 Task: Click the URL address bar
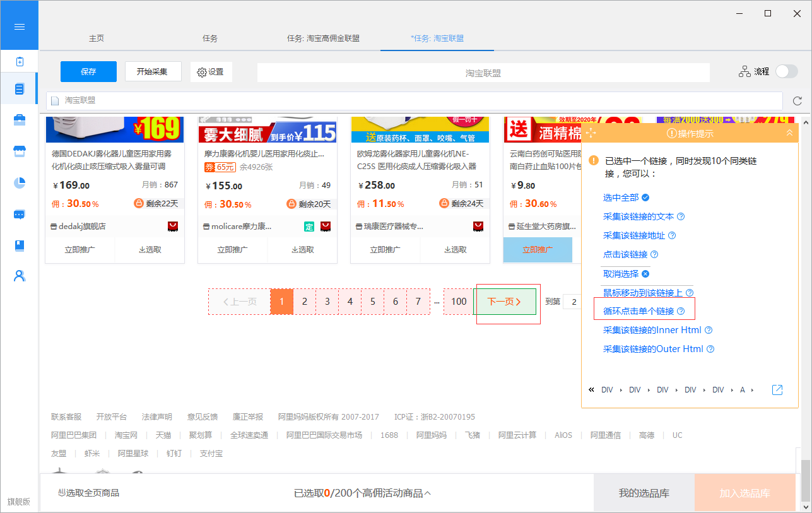[x=415, y=100]
